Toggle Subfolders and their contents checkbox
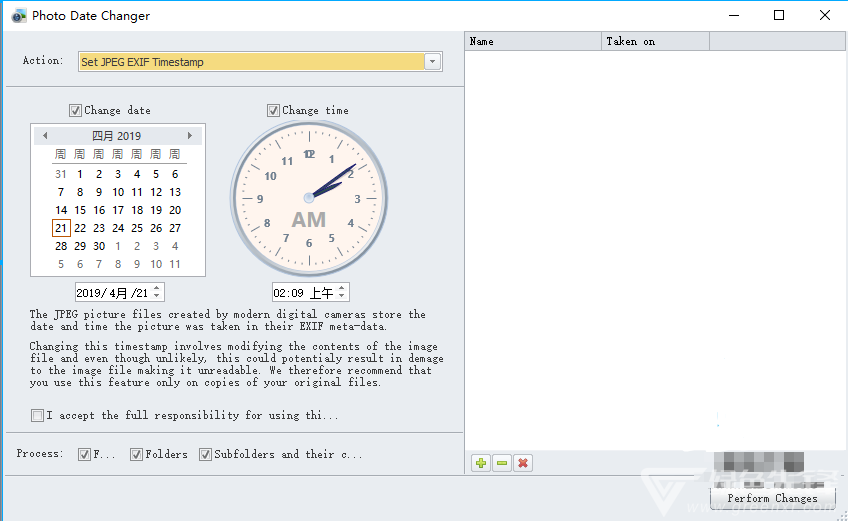Viewport: 848px width, 521px height. click(x=205, y=454)
